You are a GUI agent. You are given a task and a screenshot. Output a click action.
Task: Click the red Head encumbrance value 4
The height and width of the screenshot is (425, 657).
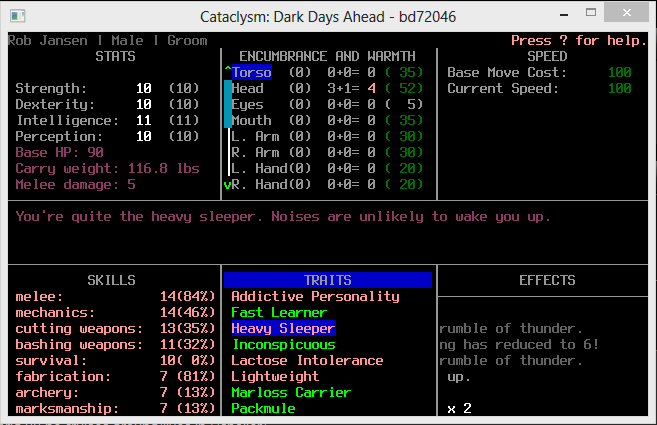coord(371,88)
